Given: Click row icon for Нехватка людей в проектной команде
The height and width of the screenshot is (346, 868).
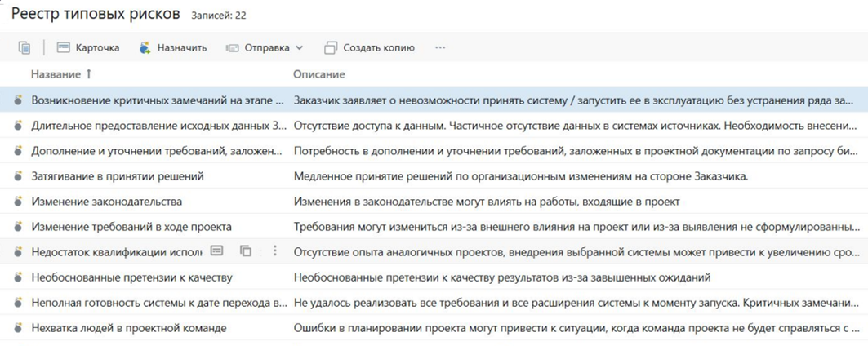Looking at the screenshot, I should click(x=18, y=328).
